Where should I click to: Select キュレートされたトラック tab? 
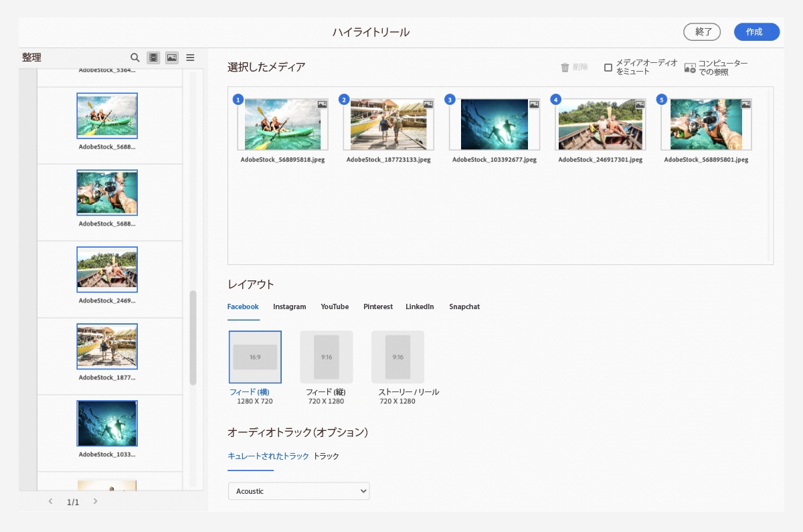click(x=268, y=456)
